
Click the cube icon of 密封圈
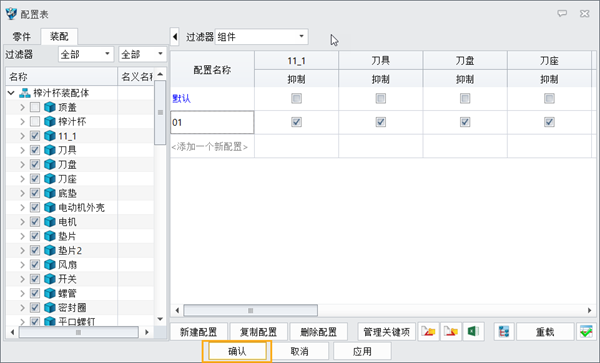coord(50,308)
